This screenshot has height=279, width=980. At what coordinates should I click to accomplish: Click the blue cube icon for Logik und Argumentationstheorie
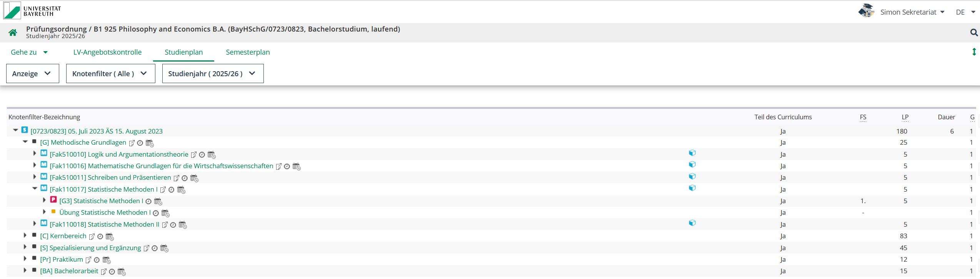(x=692, y=153)
